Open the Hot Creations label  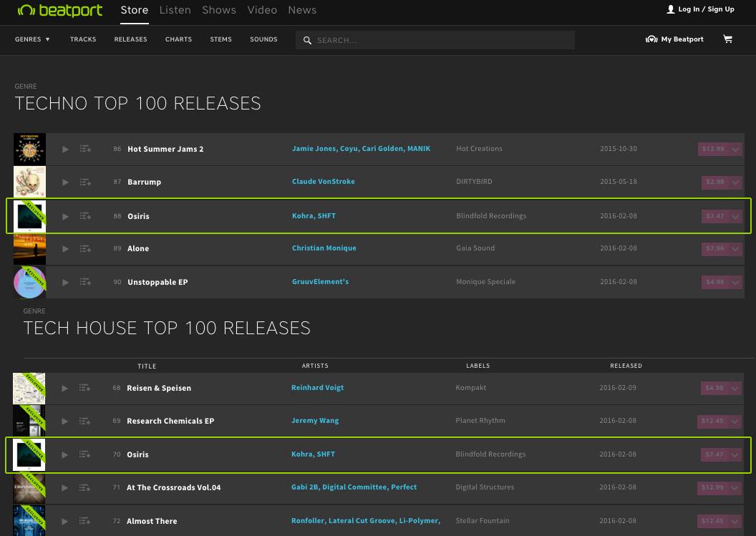point(479,148)
